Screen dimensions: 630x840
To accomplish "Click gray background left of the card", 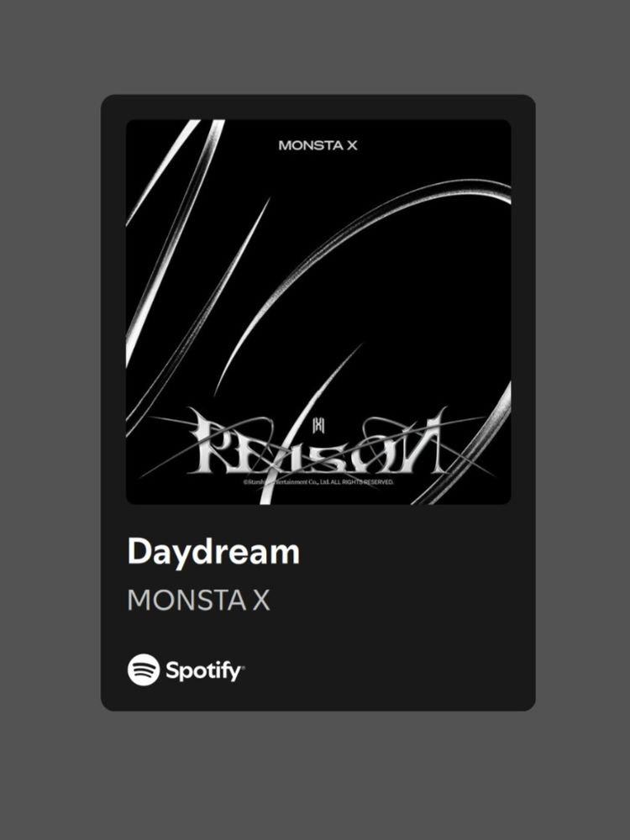I will [50, 402].
